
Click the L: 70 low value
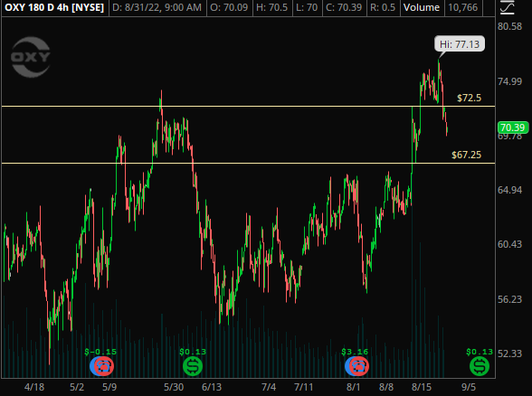tap(307, 7)
